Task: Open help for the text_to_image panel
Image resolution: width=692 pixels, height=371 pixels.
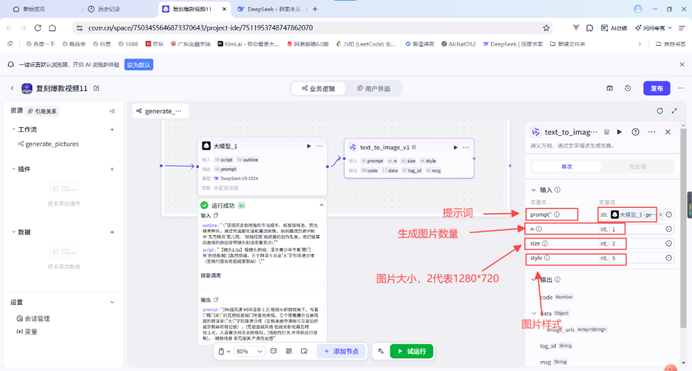Action: (635, 132)
